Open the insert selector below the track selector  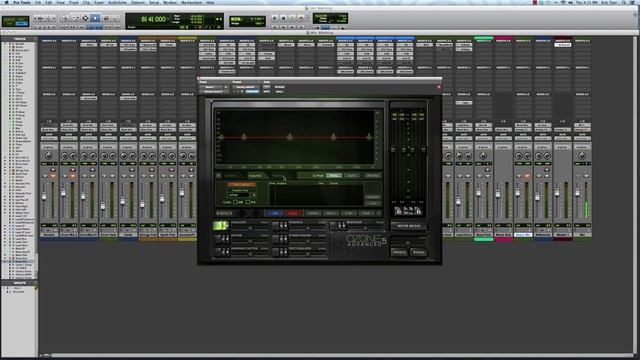tap(213, 92)
